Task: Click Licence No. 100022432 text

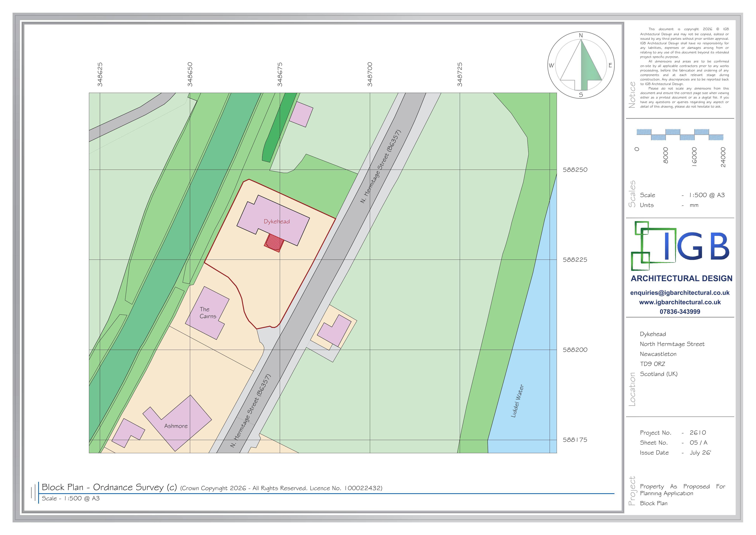Action: [346, 488]
